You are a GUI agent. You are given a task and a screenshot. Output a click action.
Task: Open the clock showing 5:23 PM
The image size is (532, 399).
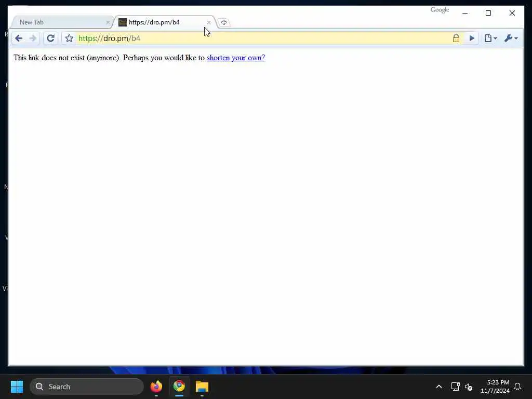click(x=495, y=387)
